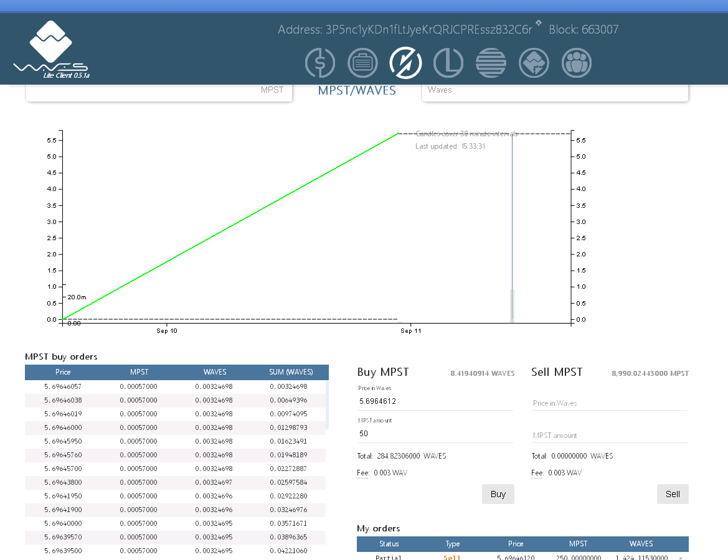Image resolution: width=728 pixels, height=560 pixels.
Task: Click the Fee label under Sell MPST
Action: [x=537, y=473]
